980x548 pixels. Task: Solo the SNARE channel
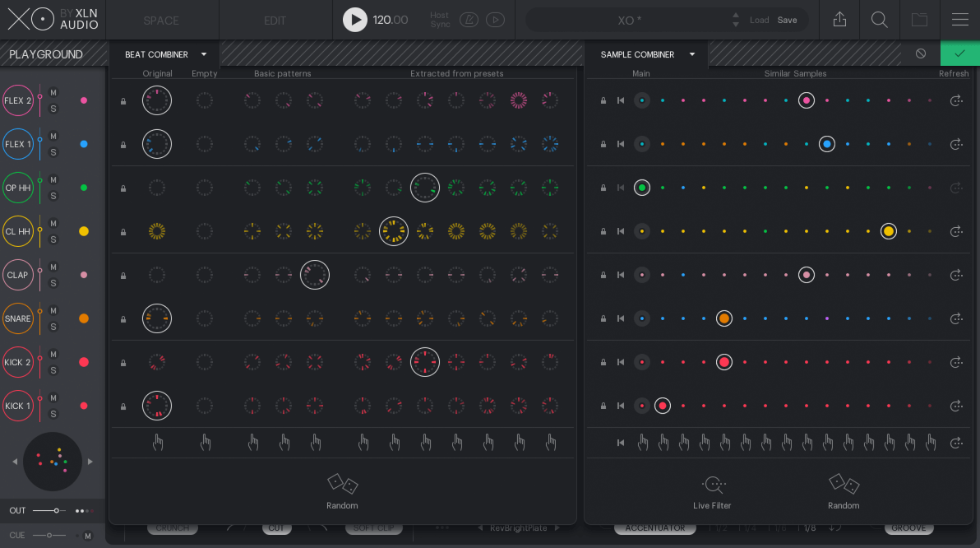(53, 327)
